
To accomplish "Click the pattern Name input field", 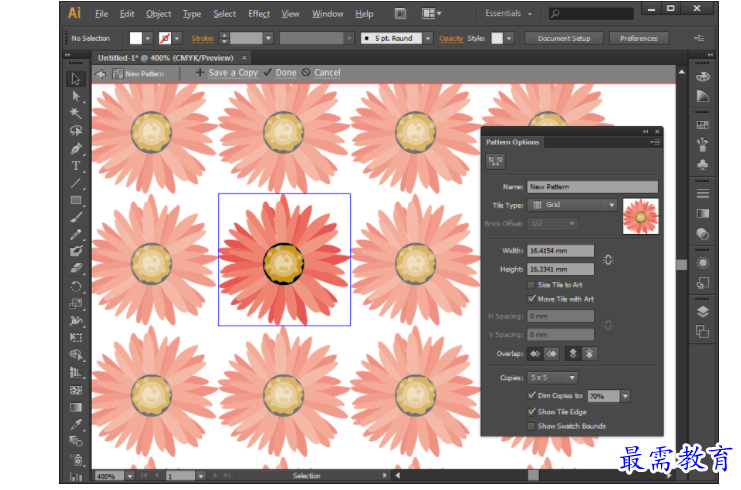I will 593,187.
